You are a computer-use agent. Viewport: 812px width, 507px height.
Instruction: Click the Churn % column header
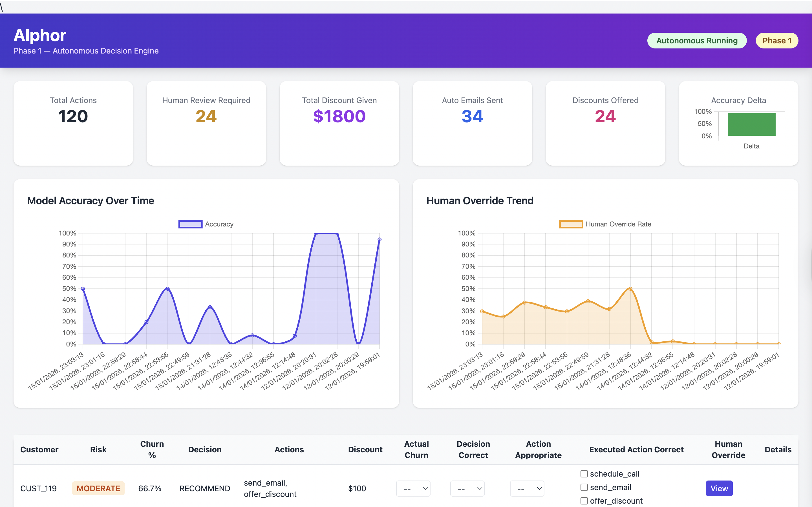[152, 449]
